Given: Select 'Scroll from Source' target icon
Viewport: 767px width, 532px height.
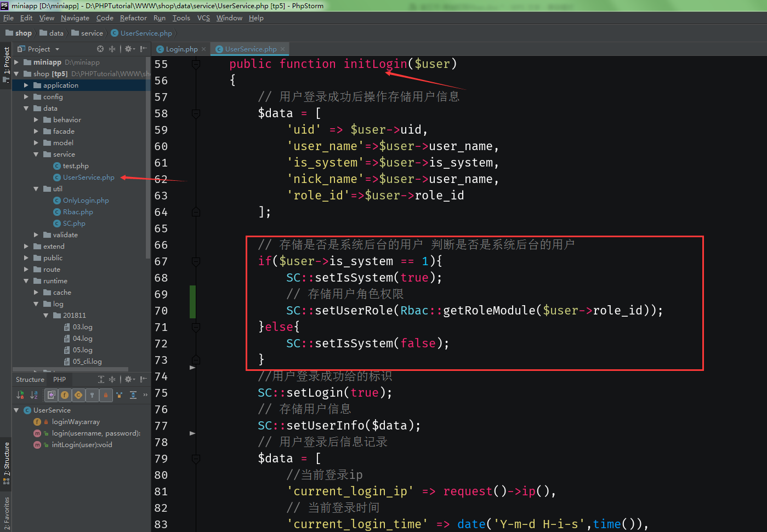Looking at the screenshot, I should click(x=100, y=48).
